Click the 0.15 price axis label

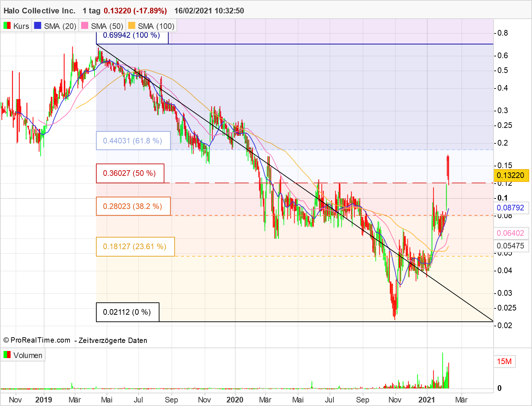505,165
